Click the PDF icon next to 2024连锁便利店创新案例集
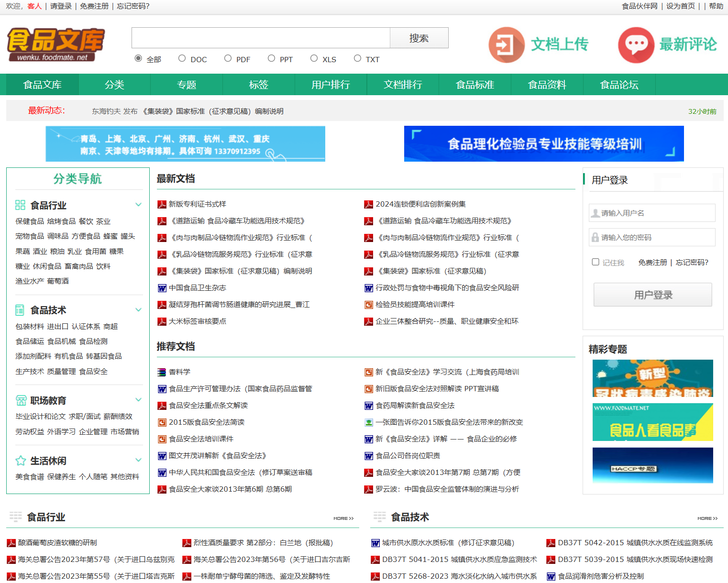This screenshot has height=583, width=728. tap(369, 204)
